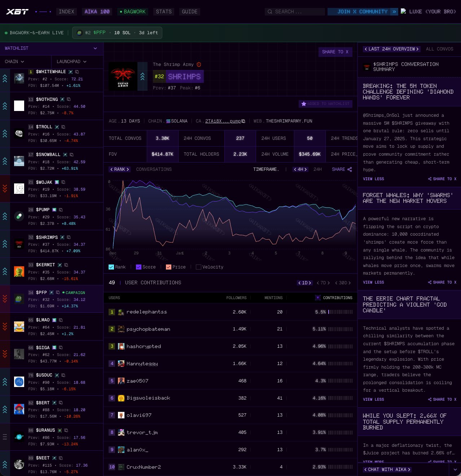
Task: Click the red warning shield beside Shrimp Army
Action: click(x=199, y=64)
